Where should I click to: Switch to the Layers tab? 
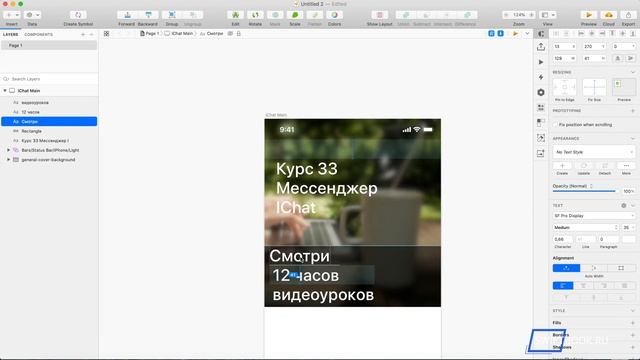11,35
